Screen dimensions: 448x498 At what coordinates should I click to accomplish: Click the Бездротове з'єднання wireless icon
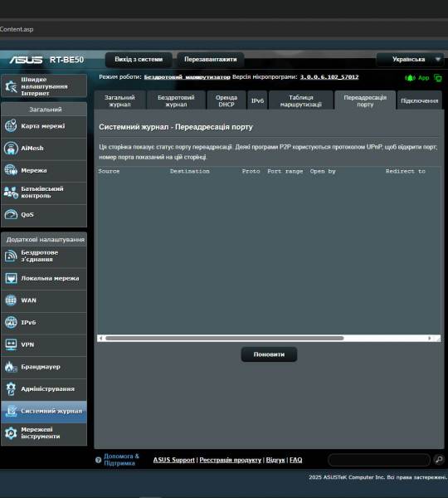tap(11, 256)
